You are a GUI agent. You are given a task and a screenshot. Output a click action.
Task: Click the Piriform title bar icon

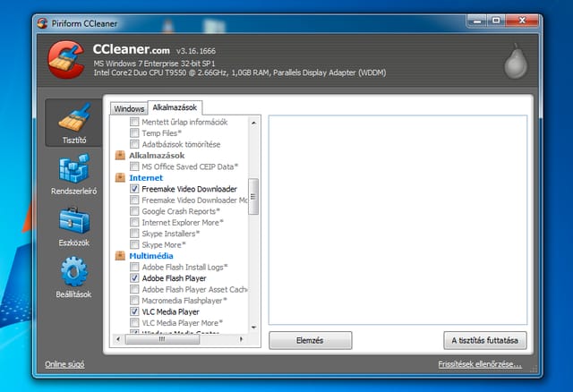(43, 23)
